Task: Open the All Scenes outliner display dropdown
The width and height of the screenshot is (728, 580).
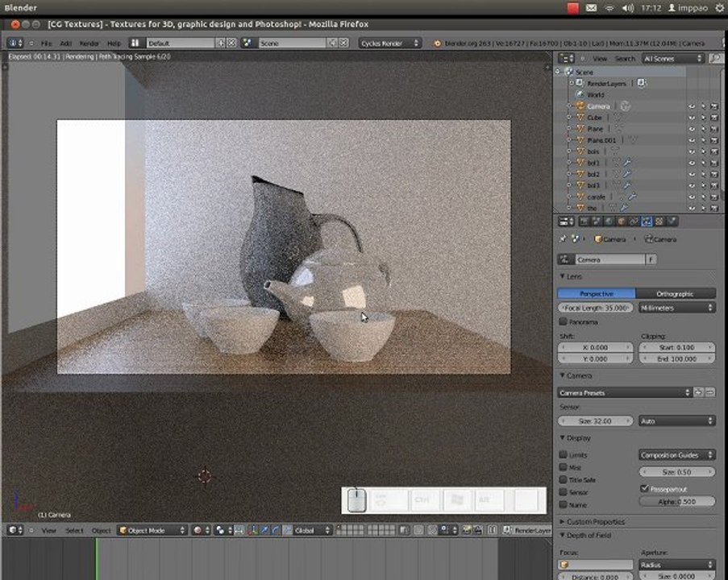Action: pyautogui.click(x=673, y=59)
